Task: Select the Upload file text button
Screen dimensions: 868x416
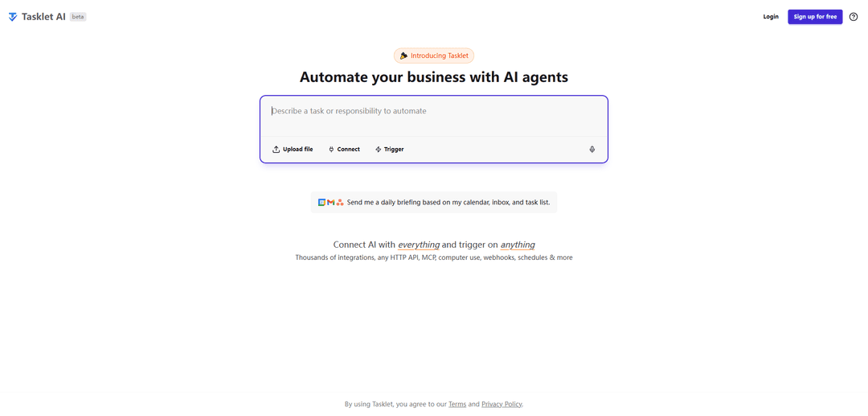Action: 298,150
